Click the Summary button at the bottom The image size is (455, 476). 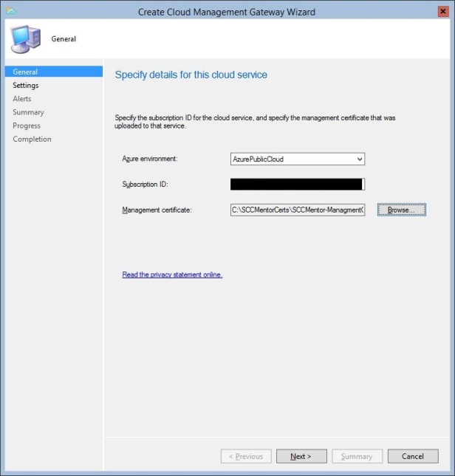357,456
